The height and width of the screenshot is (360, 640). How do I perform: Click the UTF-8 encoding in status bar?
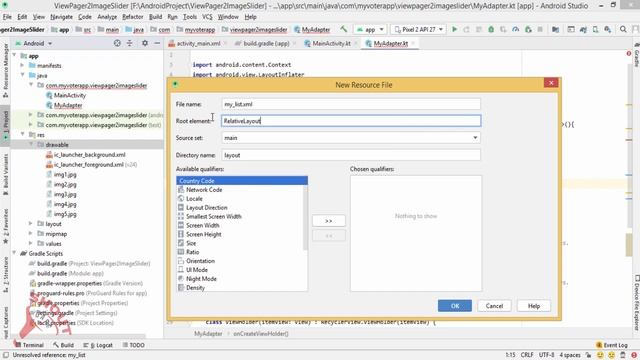(546, 355)
